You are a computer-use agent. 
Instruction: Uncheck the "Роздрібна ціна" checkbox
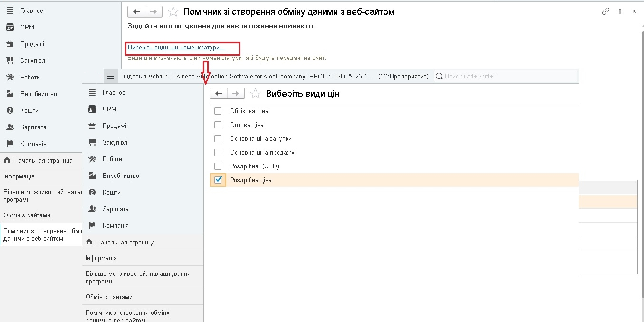218,180
